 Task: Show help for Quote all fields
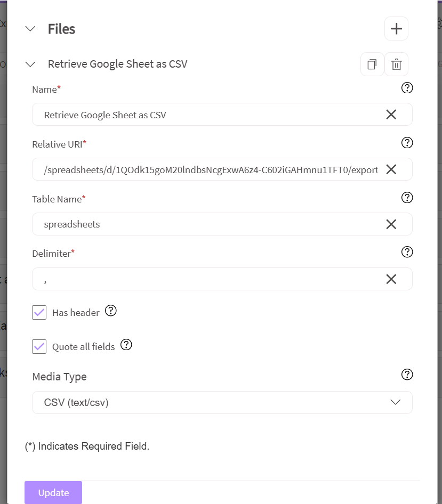point(126,345)
